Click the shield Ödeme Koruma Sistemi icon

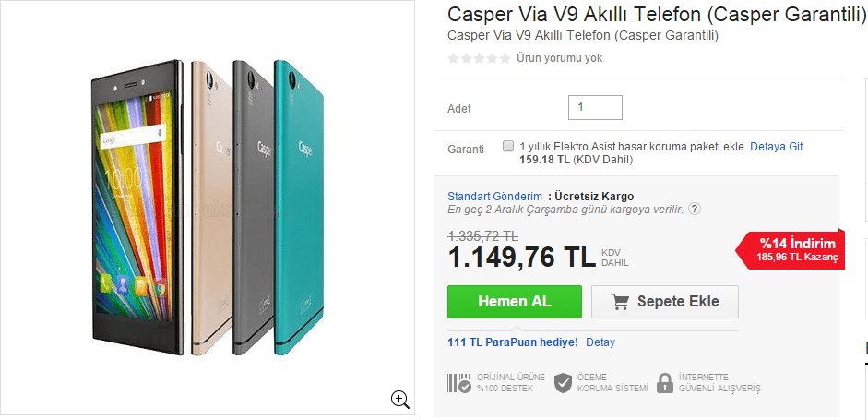coord(564,383)
